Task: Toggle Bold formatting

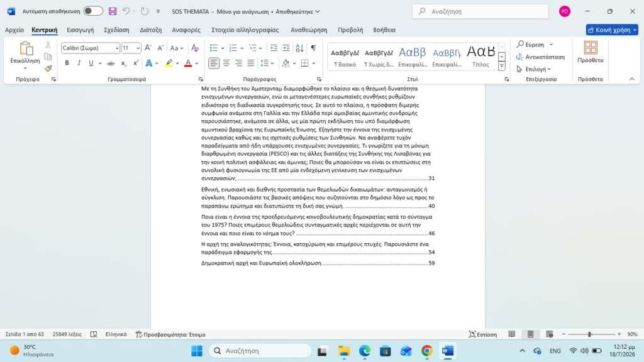Action: point(67,63)
